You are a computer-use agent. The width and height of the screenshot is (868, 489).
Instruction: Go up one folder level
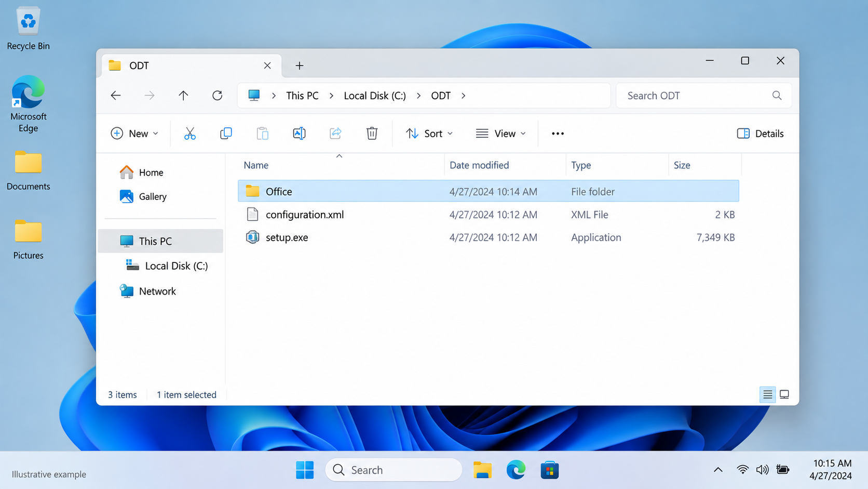click(183, 95)
